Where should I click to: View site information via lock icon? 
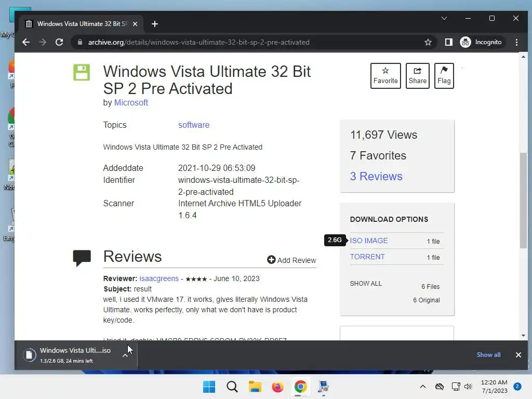[x=80, y=42]
